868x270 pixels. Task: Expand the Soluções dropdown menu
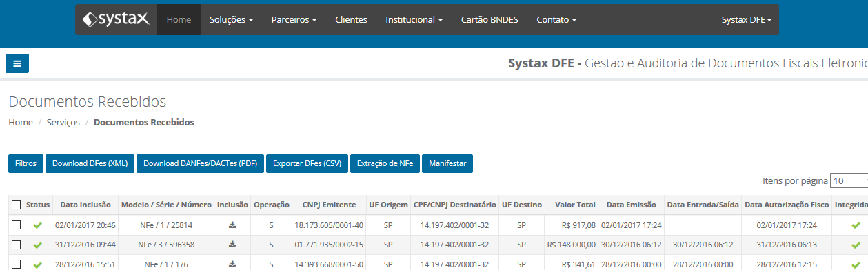coord(231,20)
